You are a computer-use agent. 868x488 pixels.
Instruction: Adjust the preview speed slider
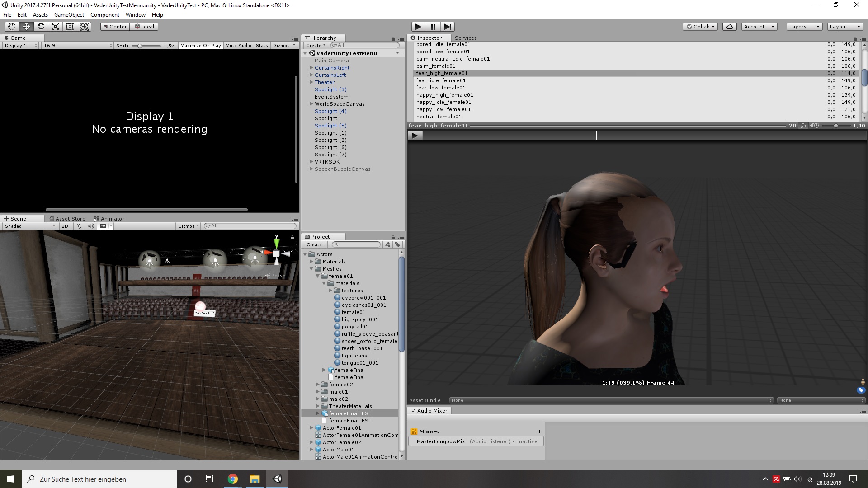coord(835,126)
